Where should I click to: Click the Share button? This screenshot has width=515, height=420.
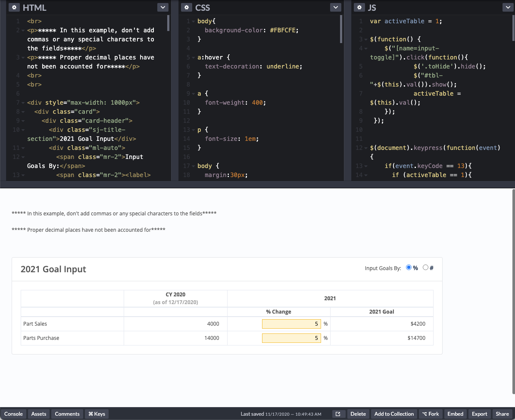(x=502, y=414)
